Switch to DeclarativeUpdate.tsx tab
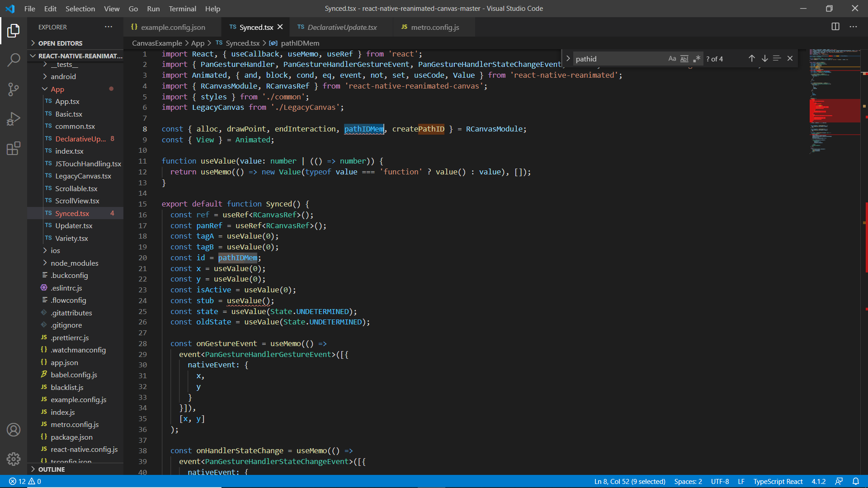Viewport: 868px width, 488px height. (342, 27)
